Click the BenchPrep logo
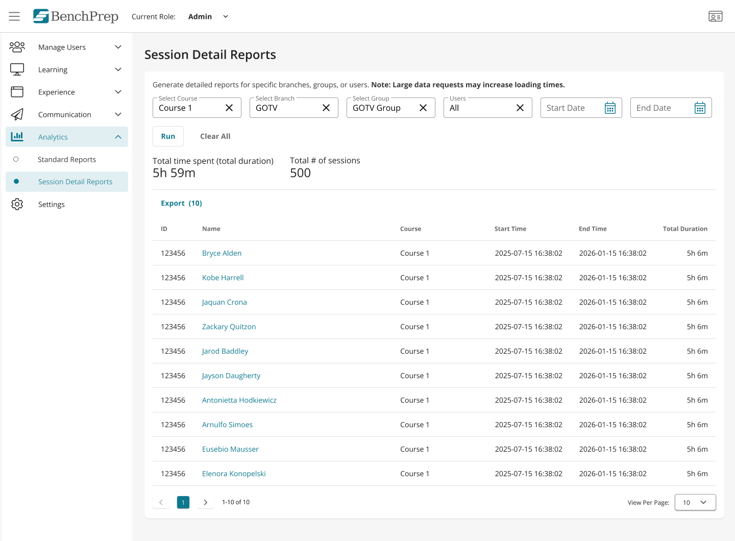The image size is (735, 541). point(75,16)
